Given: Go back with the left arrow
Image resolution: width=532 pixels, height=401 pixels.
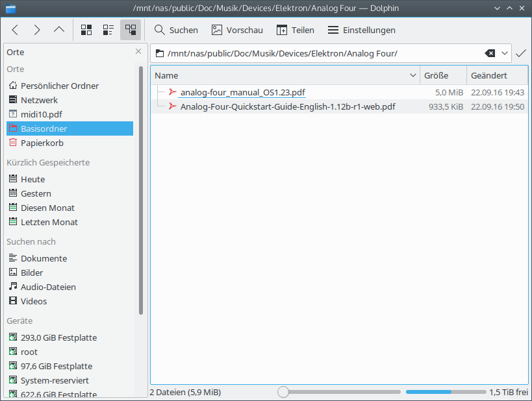Looking at the screenshot, I should pos(16,30).
